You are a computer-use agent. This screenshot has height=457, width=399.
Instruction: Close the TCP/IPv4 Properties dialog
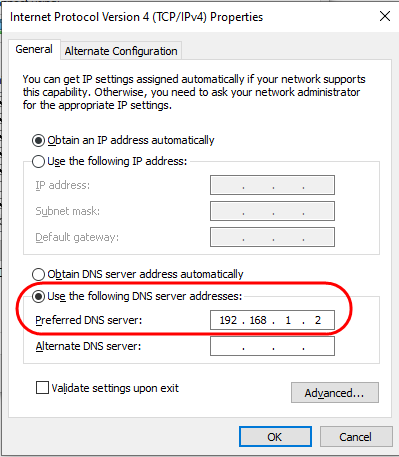(385, 16)
